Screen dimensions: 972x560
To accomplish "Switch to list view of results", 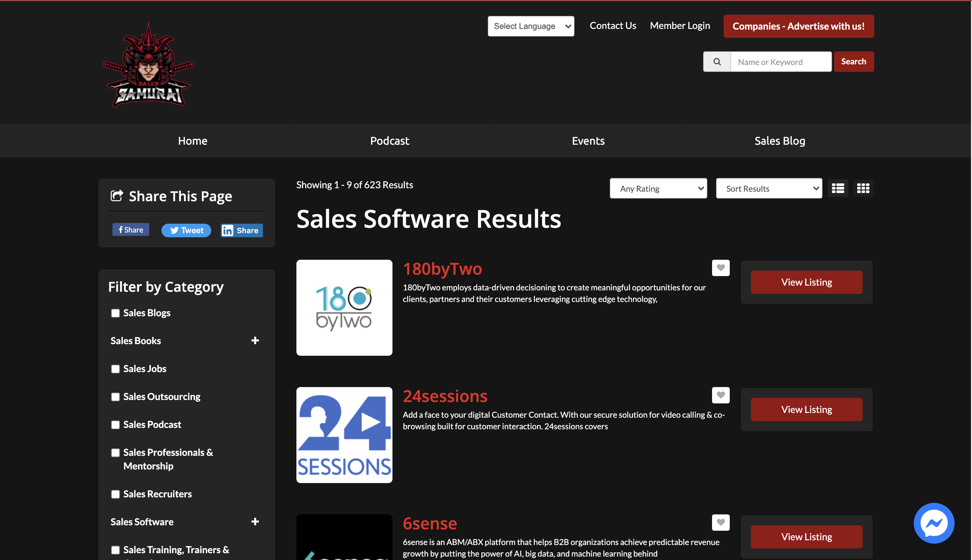I will point(838,188).
